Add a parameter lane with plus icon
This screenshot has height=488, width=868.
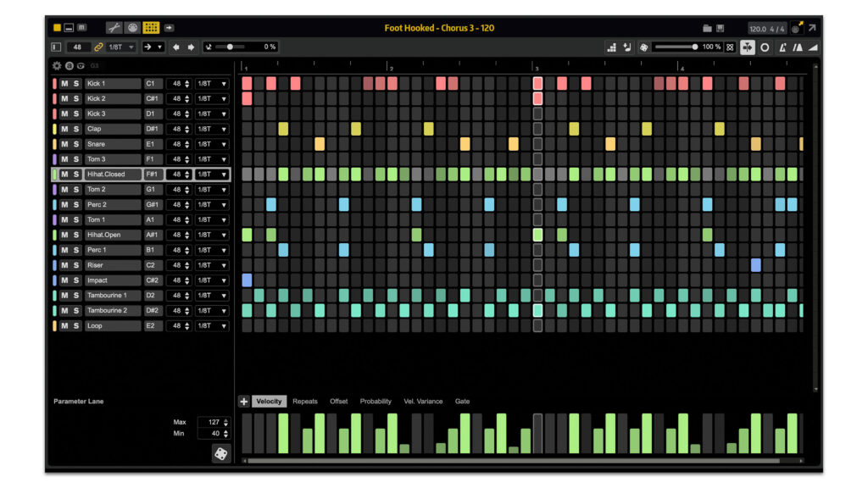pos(244,402)
